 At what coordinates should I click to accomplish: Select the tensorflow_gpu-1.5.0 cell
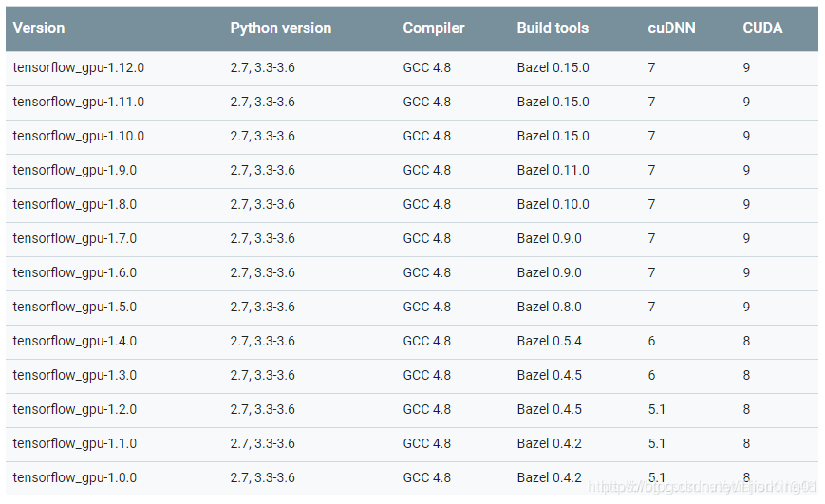click(75, 308)
